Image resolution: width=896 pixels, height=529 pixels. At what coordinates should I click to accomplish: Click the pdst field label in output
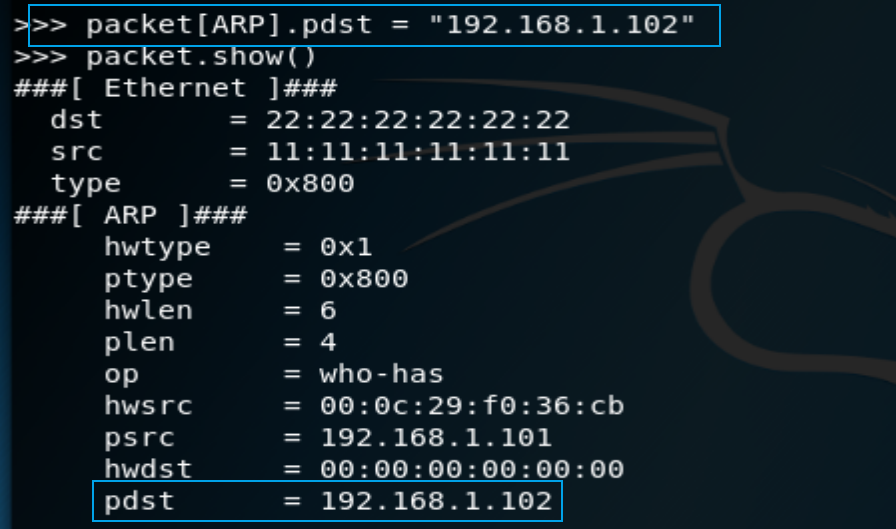tap(139, 503)
